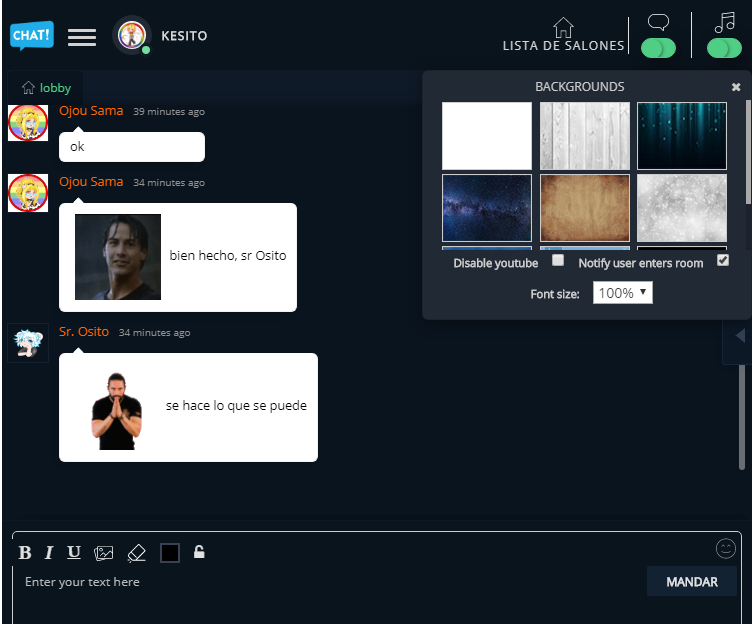
Task: Check the Disable youtube checkbox
Action: tap(558, 261)
